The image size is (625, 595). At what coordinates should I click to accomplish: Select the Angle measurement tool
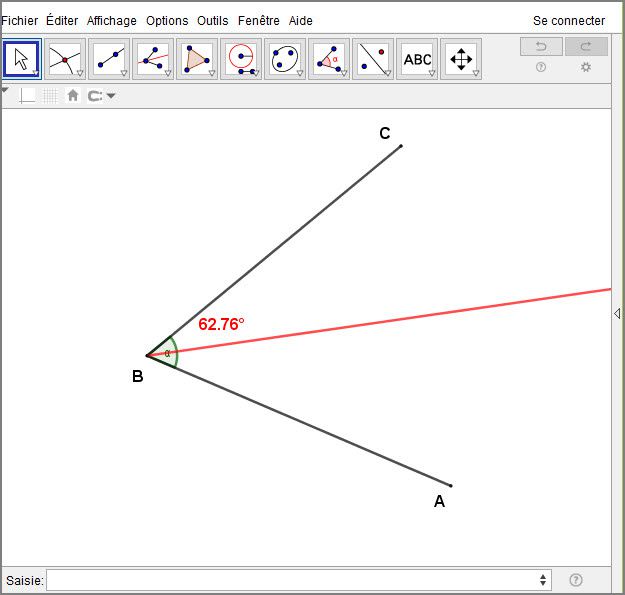tap(329, 59)
